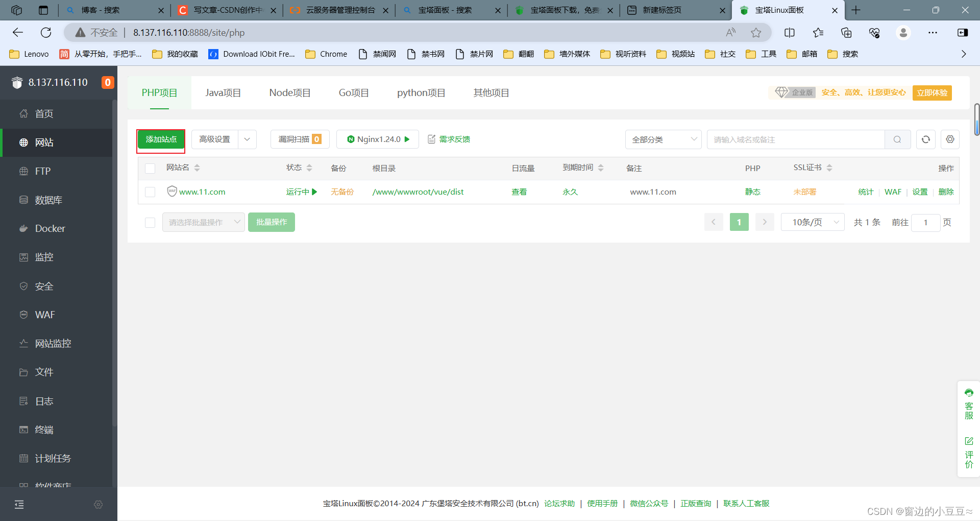The width and height of the screenshot is (980, 521).
Task: Click the orange notification badge 0
Action: click(108, 82)
